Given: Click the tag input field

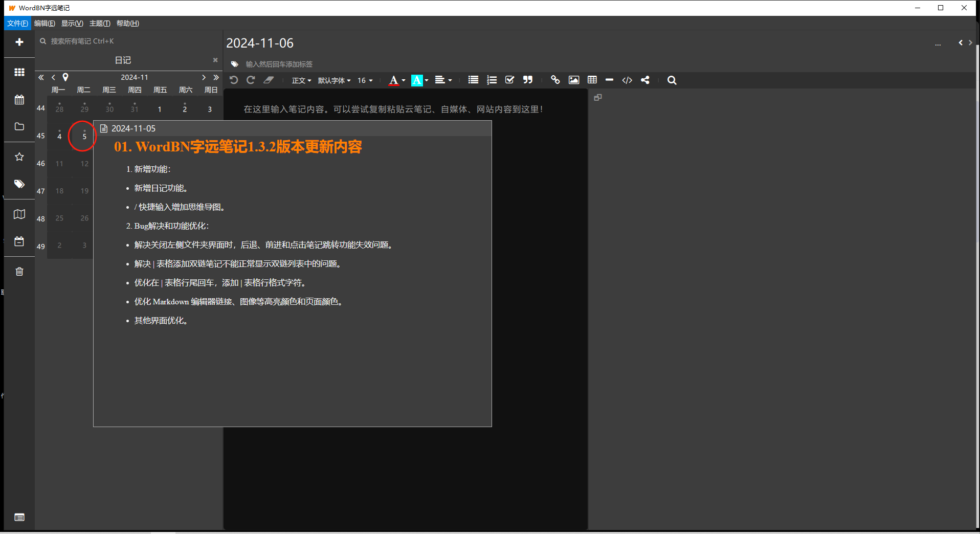Looking at the screenshot, I should pos(279,64).
